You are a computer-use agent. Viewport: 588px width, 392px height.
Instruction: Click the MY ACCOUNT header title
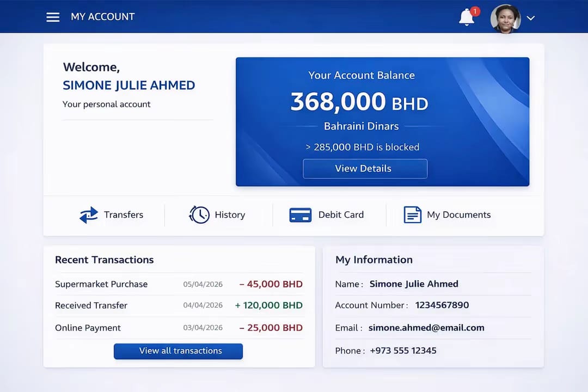(x=102, y=17)
